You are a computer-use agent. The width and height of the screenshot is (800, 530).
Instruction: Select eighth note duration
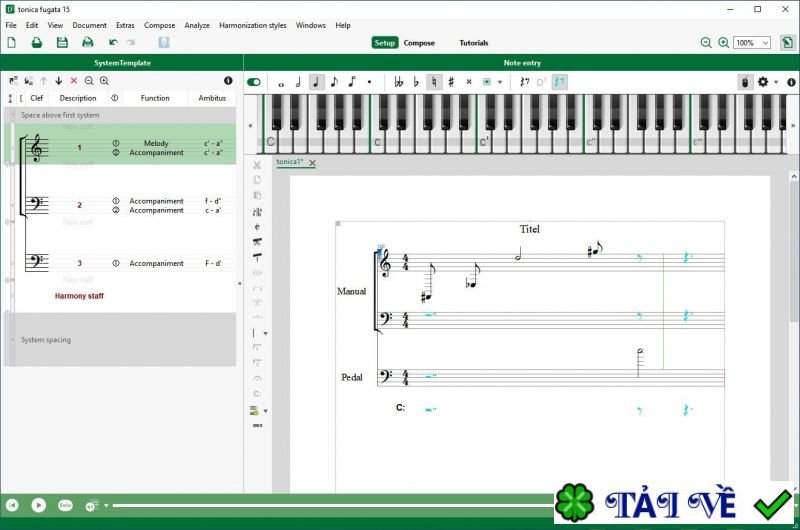pos(334,82)
